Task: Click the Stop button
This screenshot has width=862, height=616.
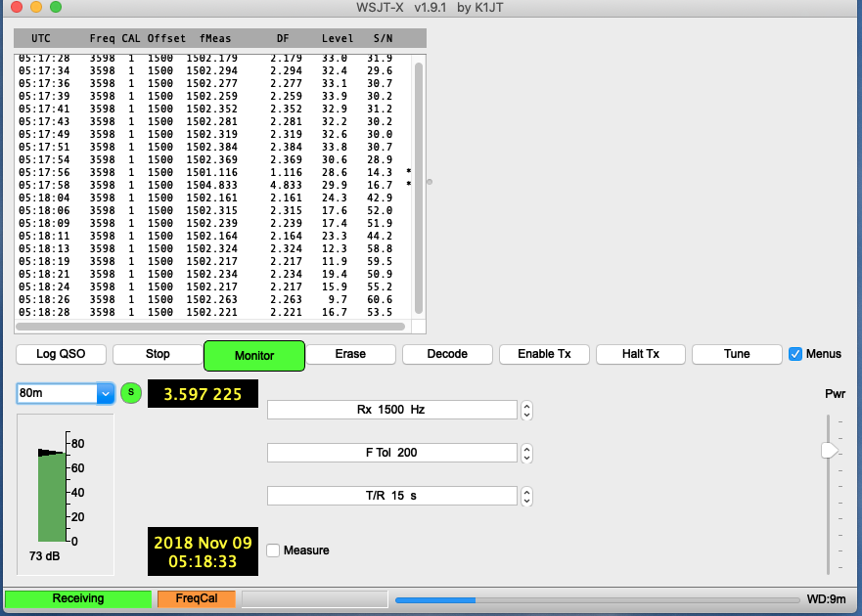Action: tap(158, 354)
